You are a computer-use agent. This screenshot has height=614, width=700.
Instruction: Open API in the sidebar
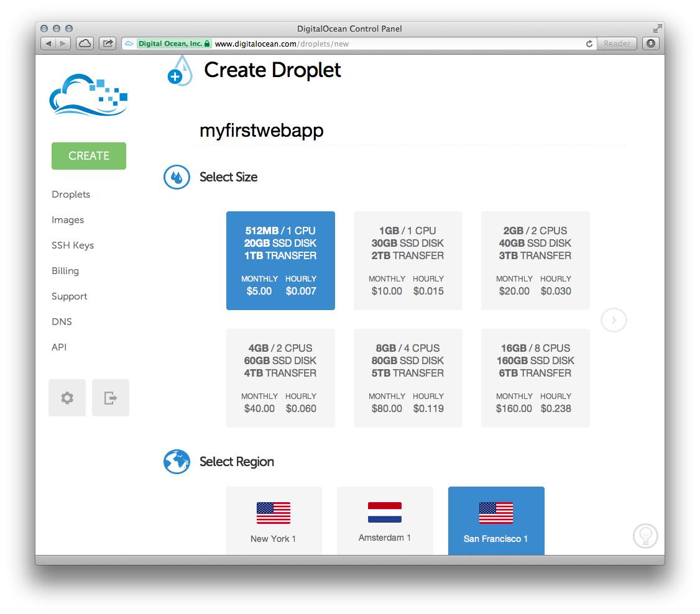point(59,347)
